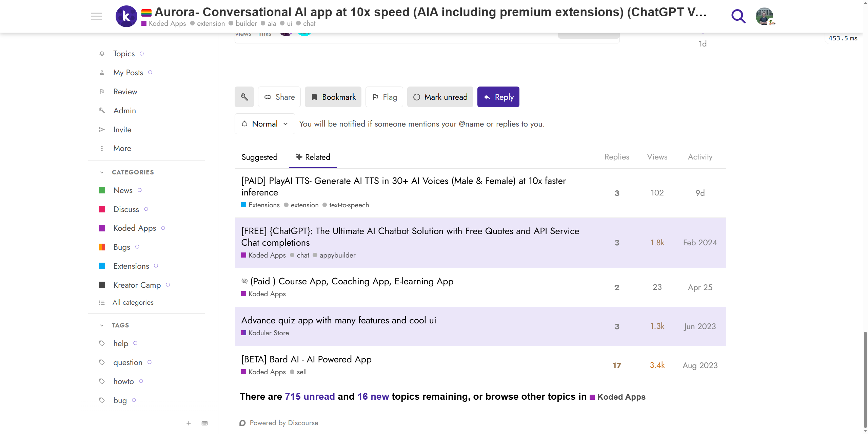The image size is (868, 434).
Task: Click the Replies column header
Action: coord(617,157)
